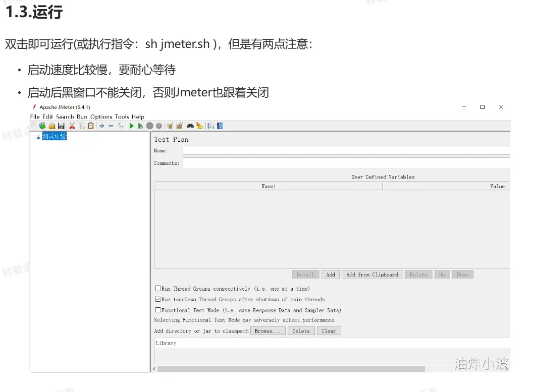Open the Tools menu
The height and width of the screenshot is (392, 534).
(x=122, y=117)
